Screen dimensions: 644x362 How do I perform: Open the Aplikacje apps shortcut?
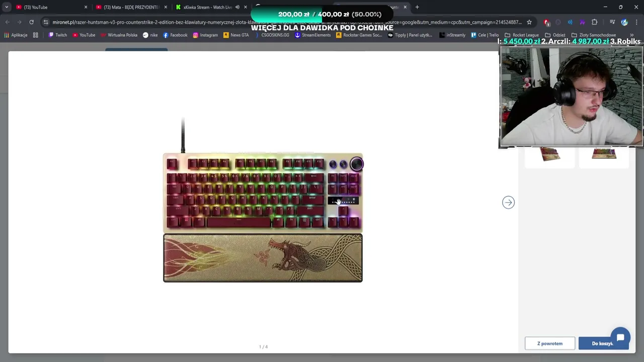16,35
